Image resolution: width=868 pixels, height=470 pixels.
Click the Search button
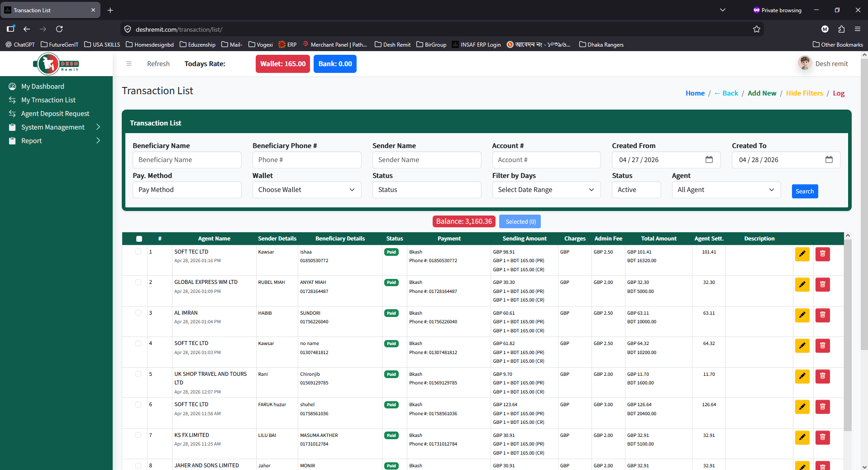[805, 191]
